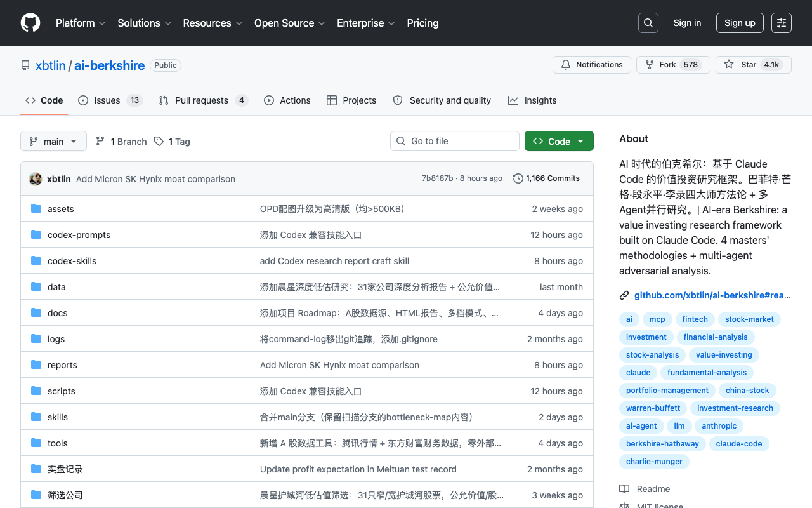Click the history clock icon beside 1,166 Commits
The height and width of the screenshot is (508, 812).
[518, 178]
